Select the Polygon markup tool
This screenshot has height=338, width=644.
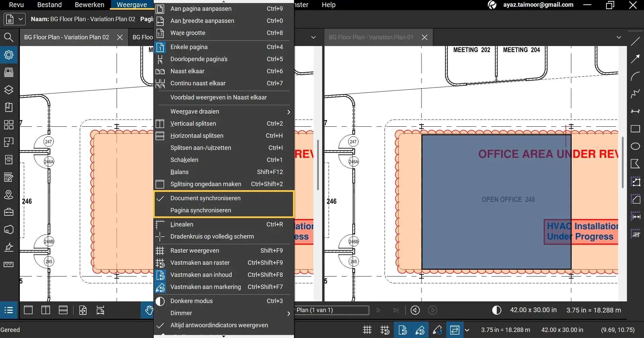(x=635, y=164)
